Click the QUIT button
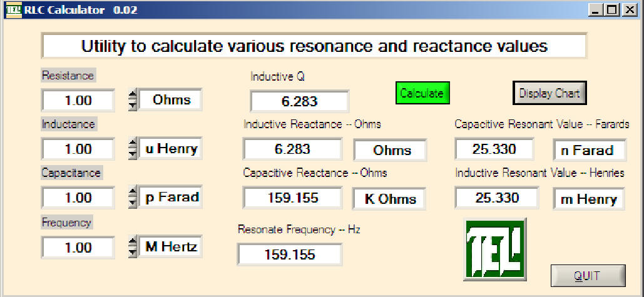This screenshot has height=297, width=644. [x=587, y=276]
